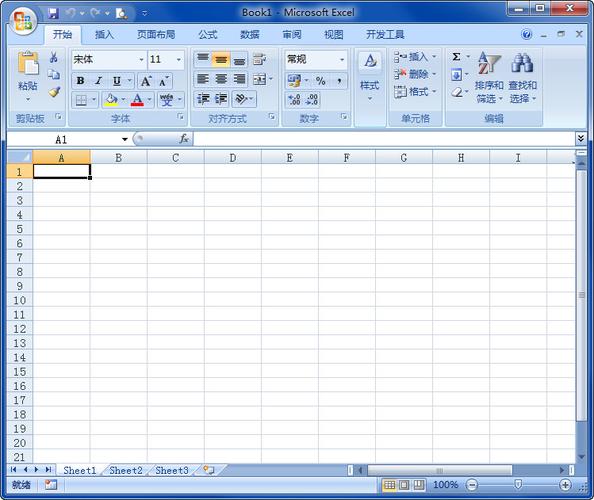Click the Format Painter brush icon
The width and height of the screenshot is (594, 500).
54,92
